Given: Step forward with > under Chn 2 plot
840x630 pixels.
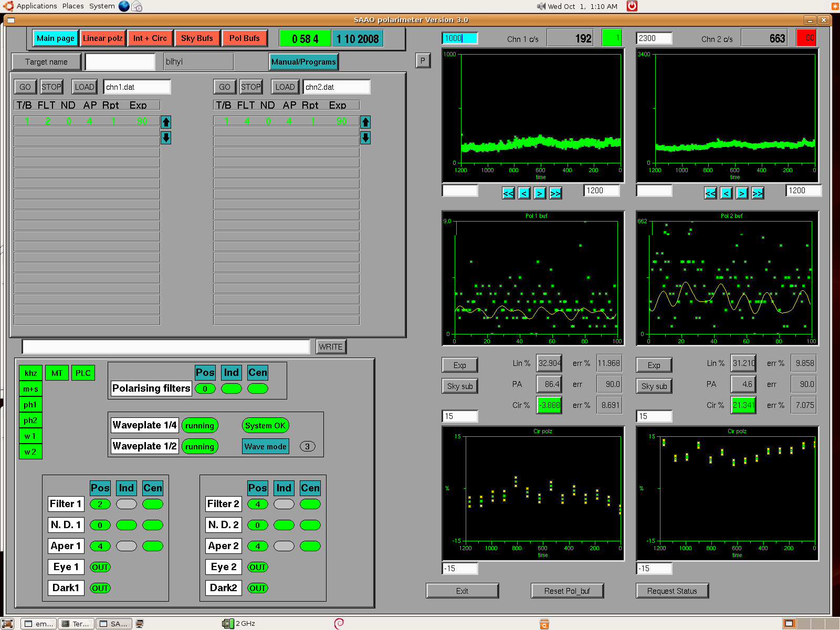Looking at the screenshot, I should click(742, 193).
